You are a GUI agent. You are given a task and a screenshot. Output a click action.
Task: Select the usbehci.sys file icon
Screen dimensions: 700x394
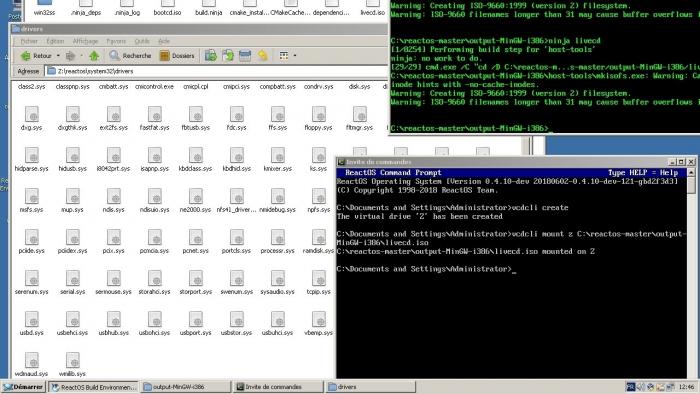72,320
